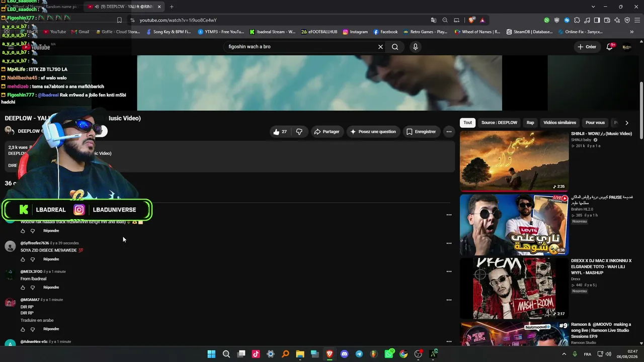Filter suggestions by Rap chip
Viewport: 644px width, 362px height.
point(530,123)
